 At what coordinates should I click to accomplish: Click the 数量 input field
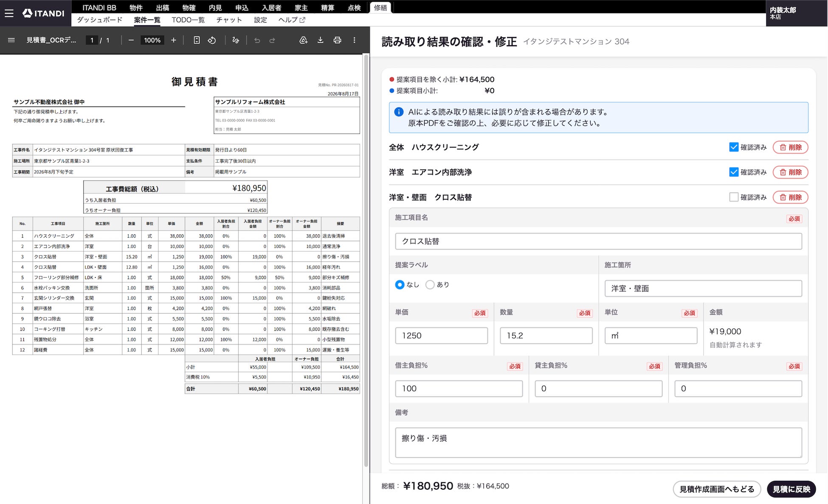point(546,336)
